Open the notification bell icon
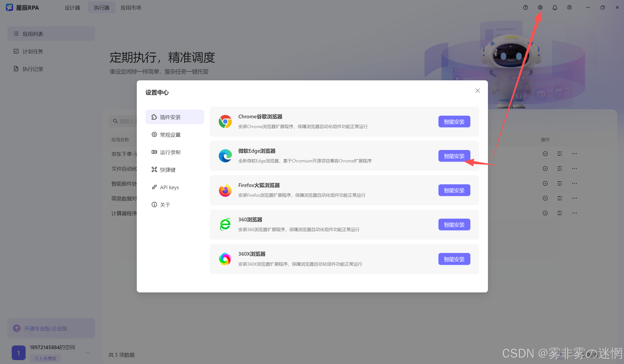 click(x=555, y=8)
